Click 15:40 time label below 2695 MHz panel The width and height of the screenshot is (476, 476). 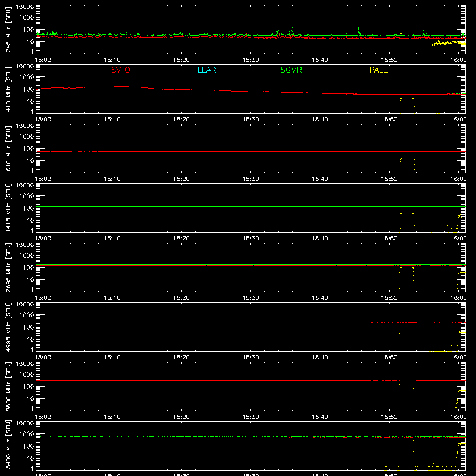320,298
